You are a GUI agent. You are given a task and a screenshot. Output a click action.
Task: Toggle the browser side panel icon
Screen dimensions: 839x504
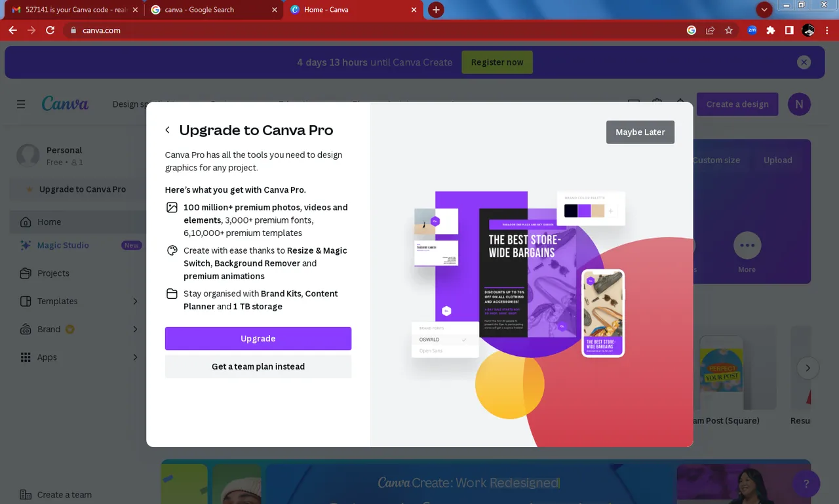click(x=789, y=30)
